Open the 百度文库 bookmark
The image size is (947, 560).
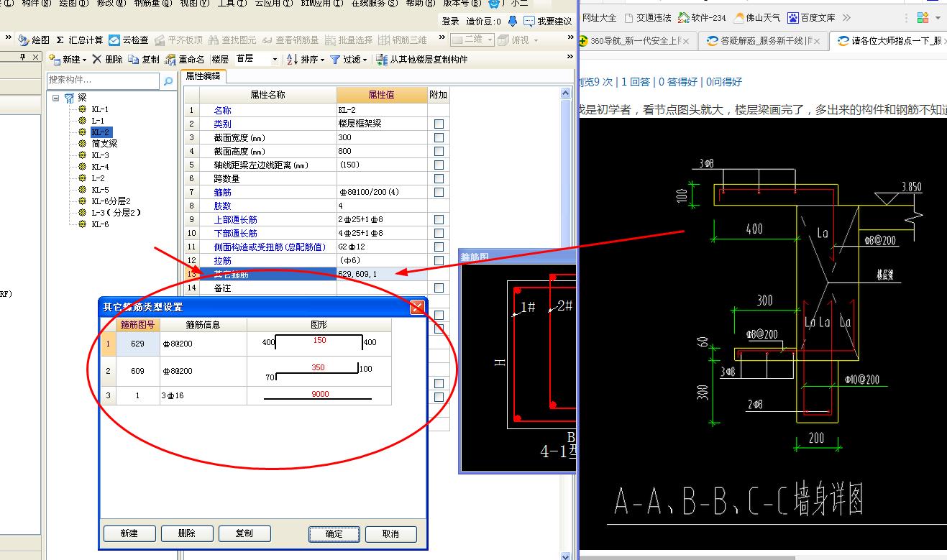(811, 17)
